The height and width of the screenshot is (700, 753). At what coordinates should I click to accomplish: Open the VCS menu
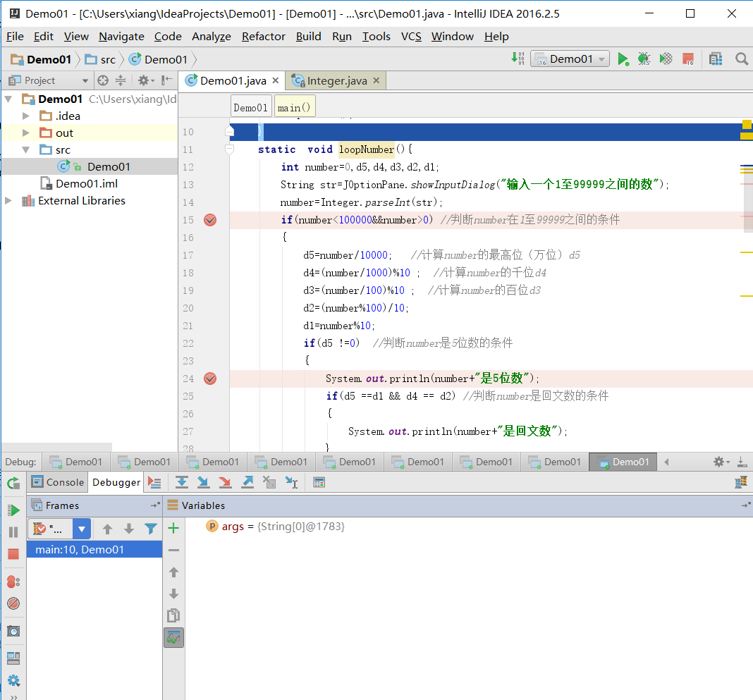pyautogui.click(x=411, y=37)
